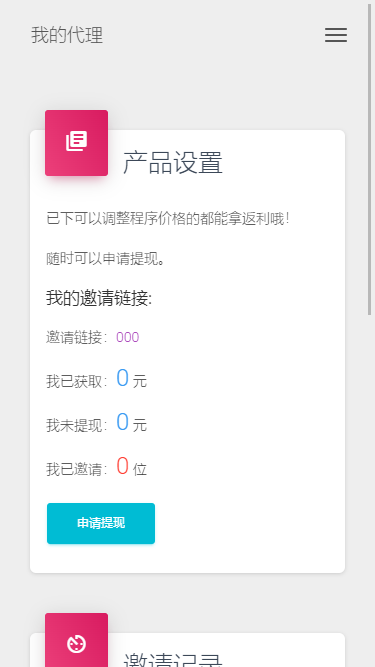Click the 已下可以调整程序价格 description line
375x667 pixels.
[x=168, y=219]
